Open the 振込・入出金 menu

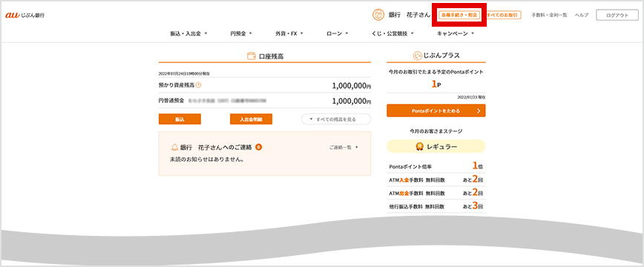189,33
